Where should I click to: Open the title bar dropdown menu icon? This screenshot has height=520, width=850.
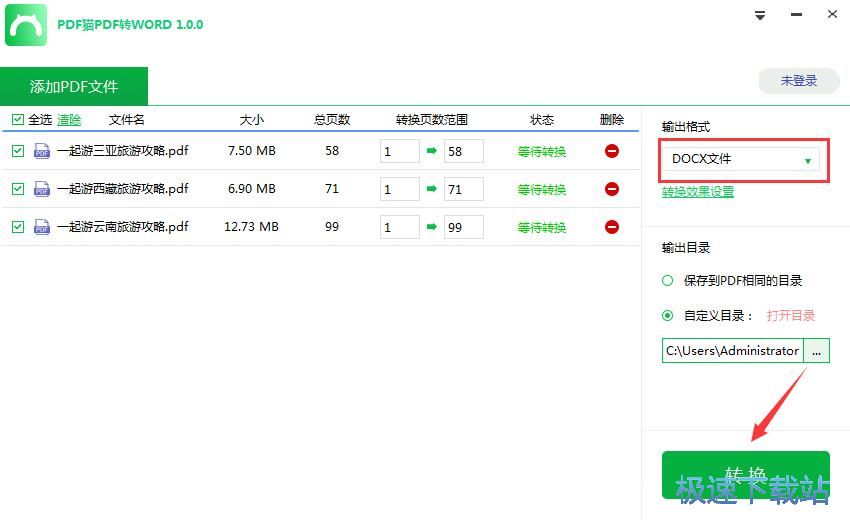[760, 15]
